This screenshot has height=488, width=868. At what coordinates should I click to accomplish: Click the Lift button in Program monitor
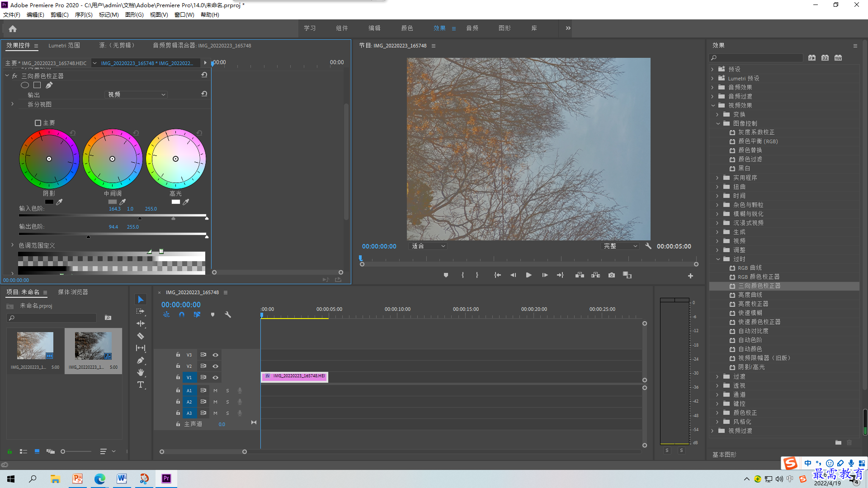coord(580,275)
